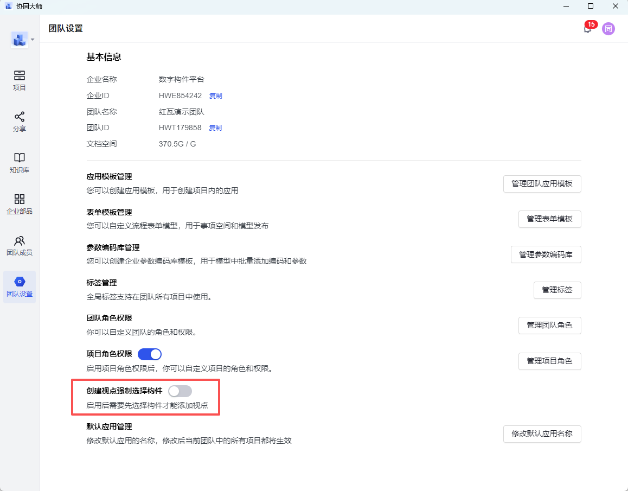Screen dimensions: 628x491
Task: Select the 团队设置 gear icon in sidebar
Action: click(x=19, y=286)
